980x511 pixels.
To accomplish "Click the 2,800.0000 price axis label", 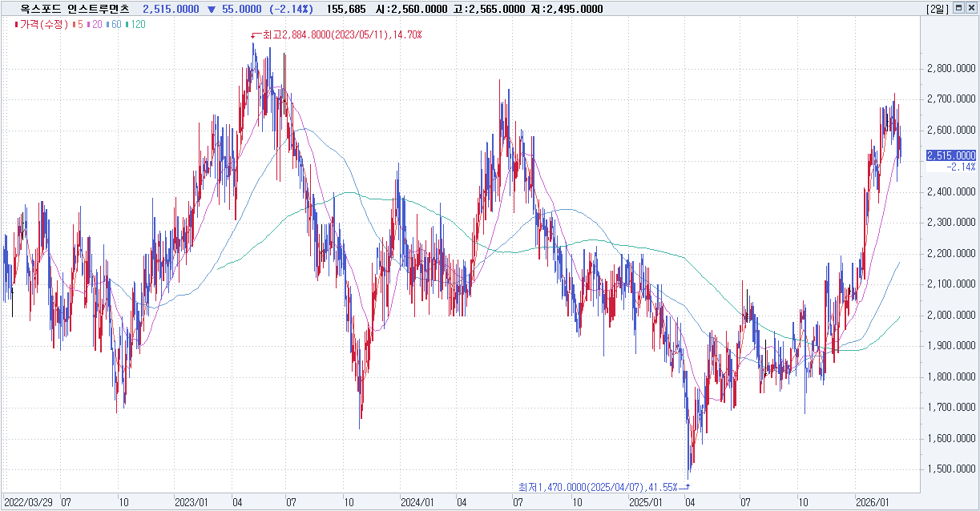I will click(950, 68).
